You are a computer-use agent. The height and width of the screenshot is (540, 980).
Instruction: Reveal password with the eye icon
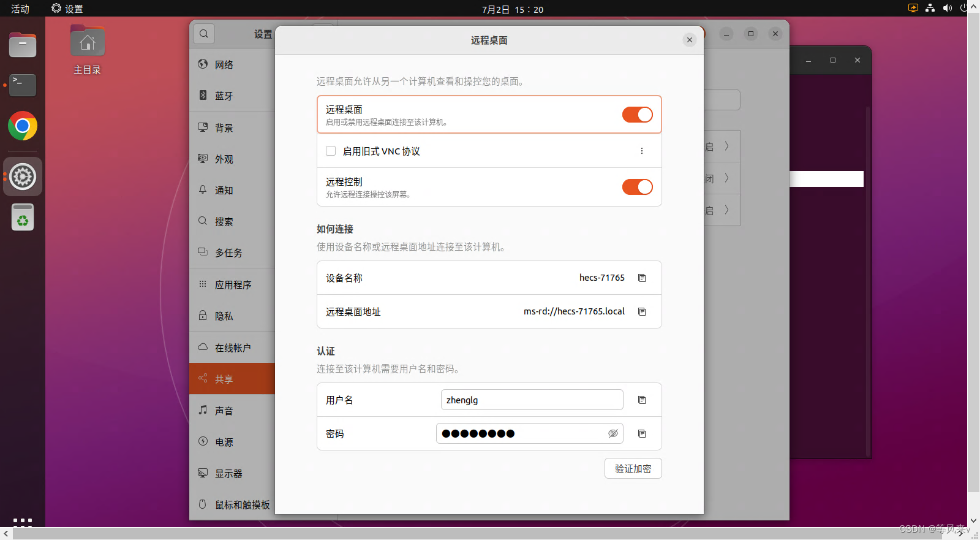(612, 433)
